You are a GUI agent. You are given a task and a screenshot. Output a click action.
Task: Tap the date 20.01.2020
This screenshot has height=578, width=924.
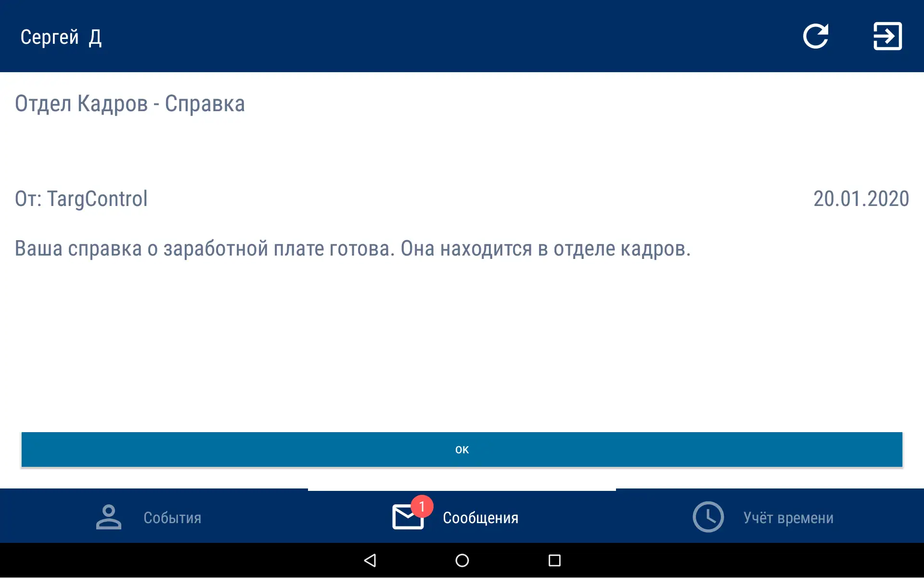coord(861,199)
